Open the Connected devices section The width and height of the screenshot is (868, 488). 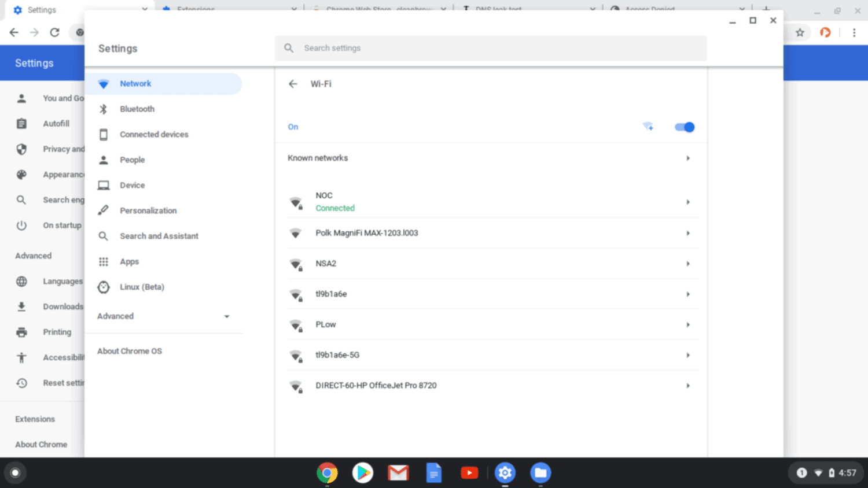click(x=164, y=135)
